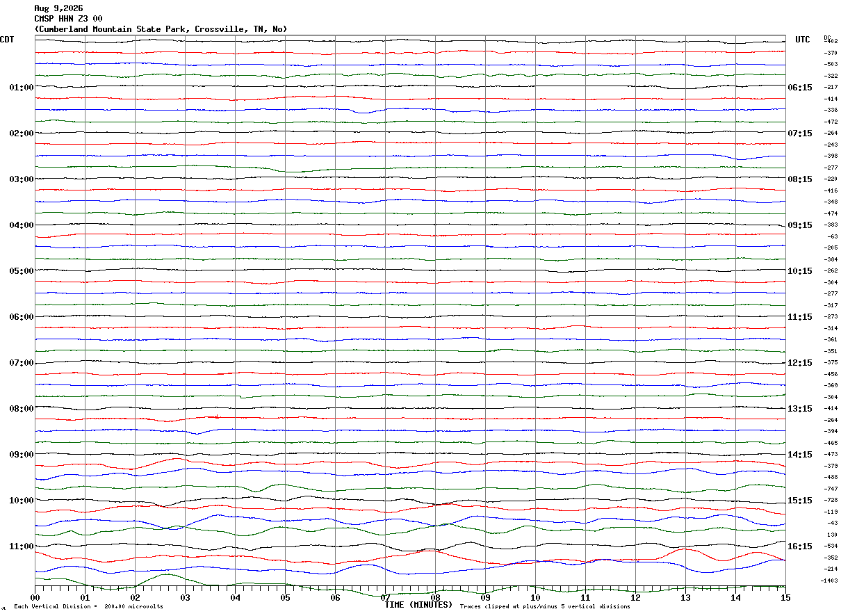Click the DC offset value '-534'
This screenshot has width=841, height=616.
[831, 546]
